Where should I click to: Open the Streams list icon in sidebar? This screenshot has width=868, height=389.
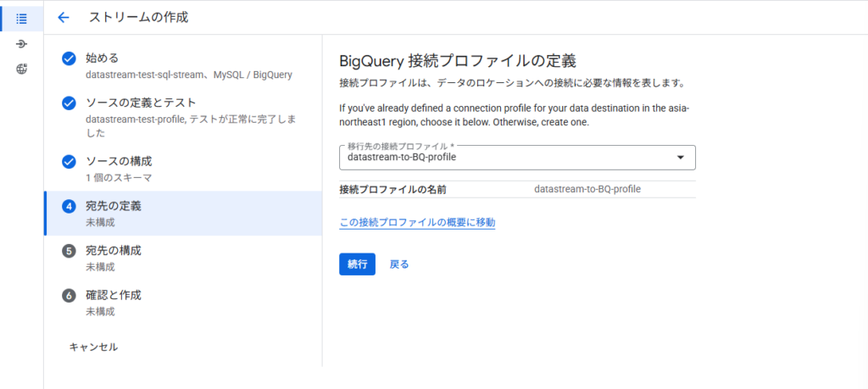21,18
